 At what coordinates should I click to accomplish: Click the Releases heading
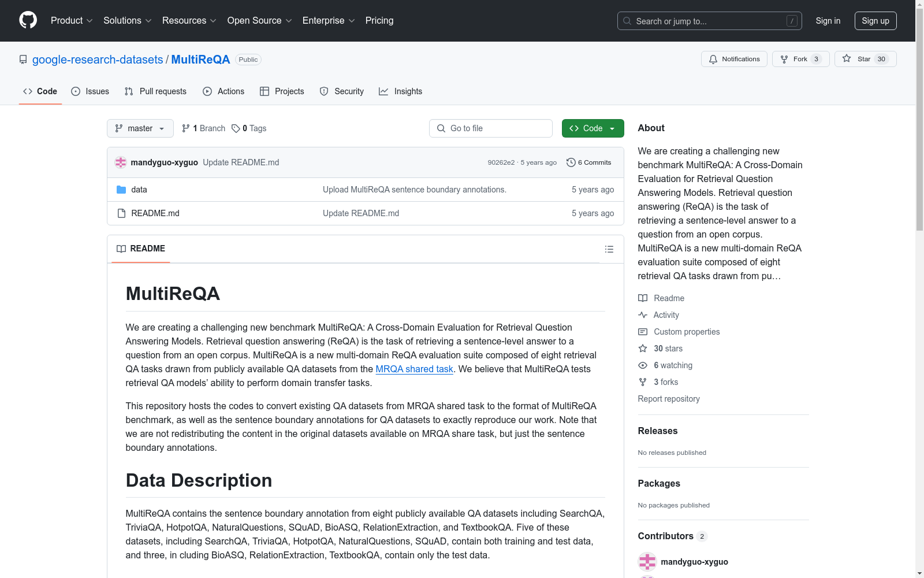tap(658, 431)
